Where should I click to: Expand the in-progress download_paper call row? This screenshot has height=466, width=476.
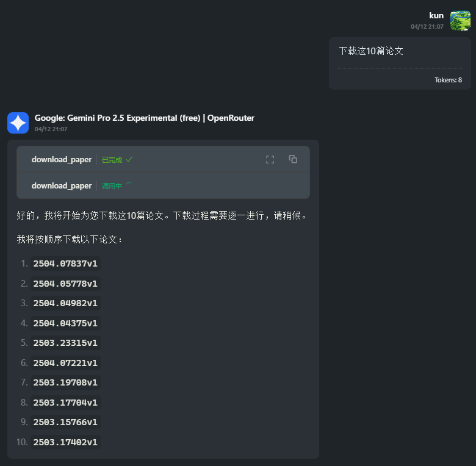[163, 185]
